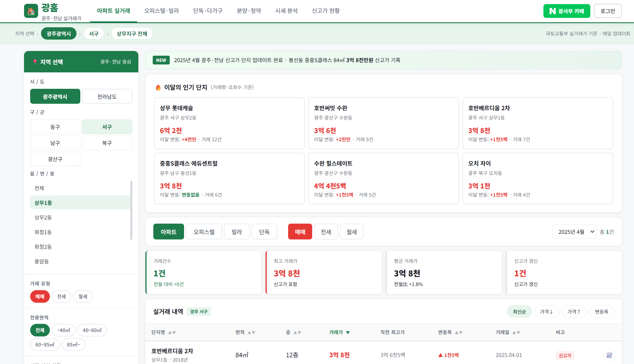634x364 pixels.
Task: Click sort arrows next to 단지명 header
Action: click(172, 332)
